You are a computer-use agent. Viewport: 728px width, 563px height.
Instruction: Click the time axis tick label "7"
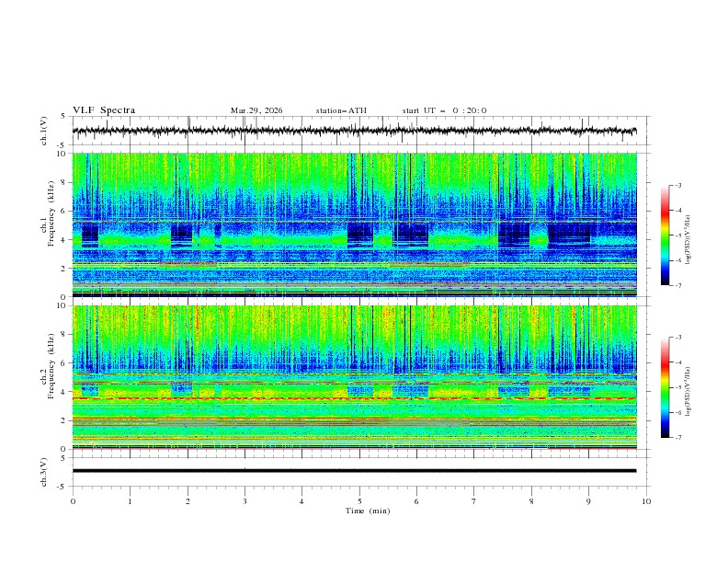tap(474, 501)
